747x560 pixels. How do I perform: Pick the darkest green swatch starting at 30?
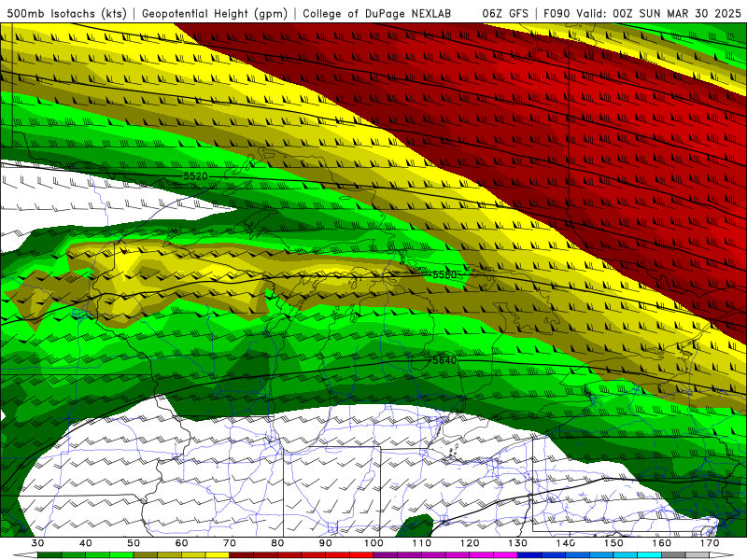[49, 555]
